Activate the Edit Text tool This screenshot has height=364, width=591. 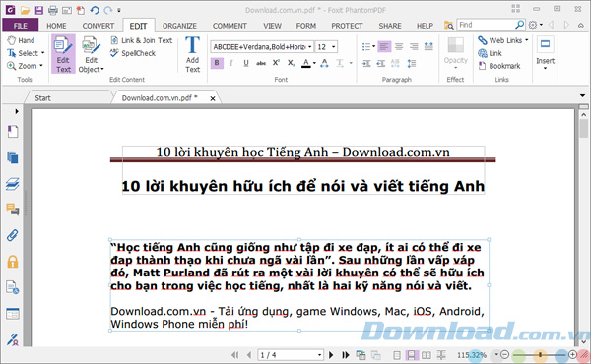[63, 54]
